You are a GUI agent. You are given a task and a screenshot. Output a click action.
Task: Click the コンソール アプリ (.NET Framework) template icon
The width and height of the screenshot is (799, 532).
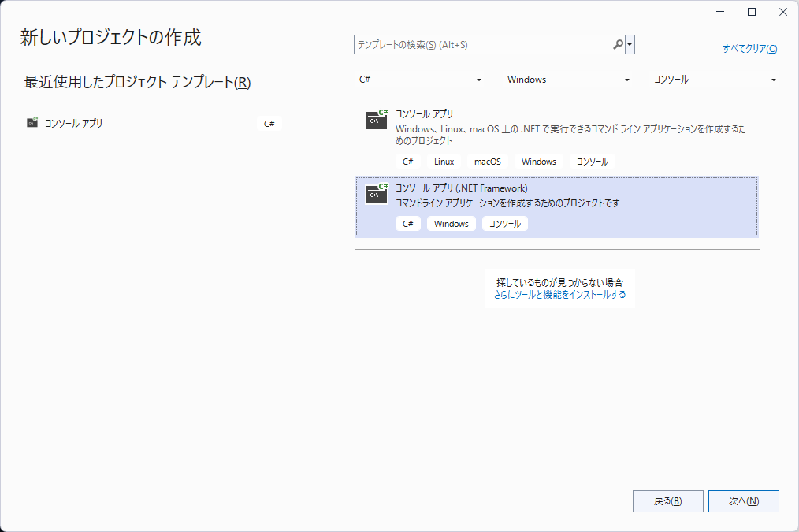tap(377, 194)
